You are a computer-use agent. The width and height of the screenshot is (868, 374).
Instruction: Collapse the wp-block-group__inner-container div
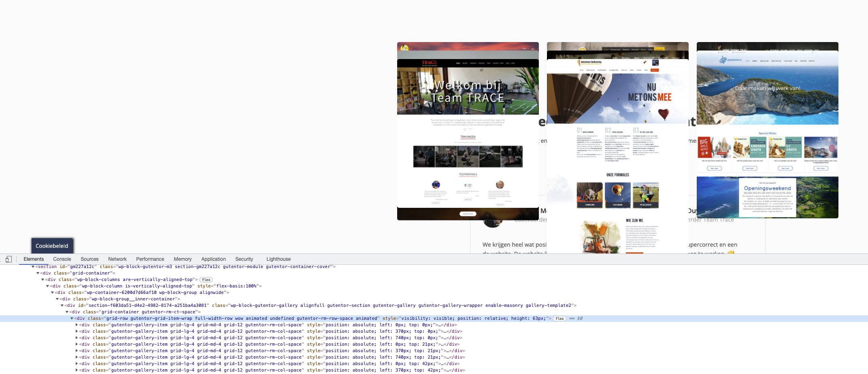point(57,299)
